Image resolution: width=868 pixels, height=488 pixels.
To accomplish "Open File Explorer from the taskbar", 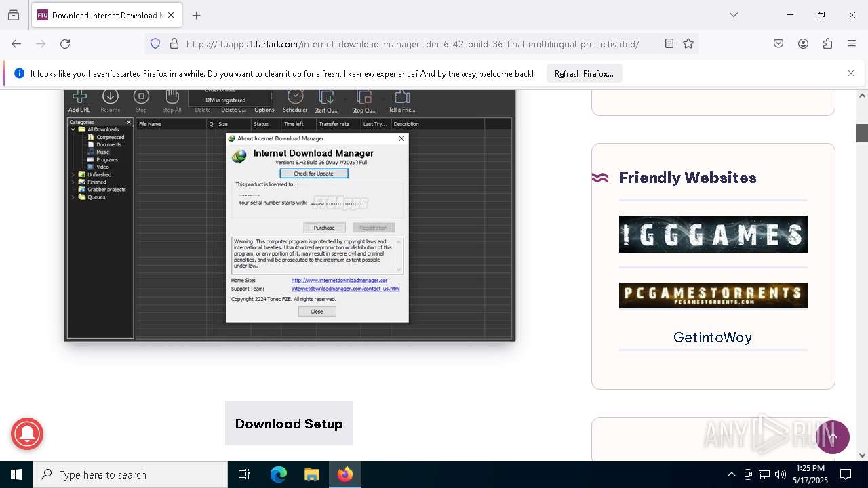I will 311,474.
